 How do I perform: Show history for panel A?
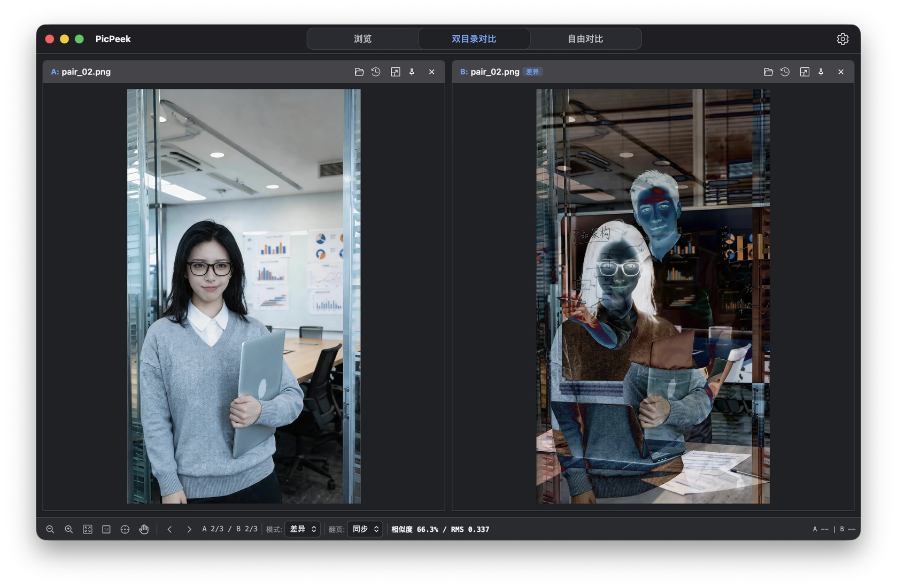point(376,72)
